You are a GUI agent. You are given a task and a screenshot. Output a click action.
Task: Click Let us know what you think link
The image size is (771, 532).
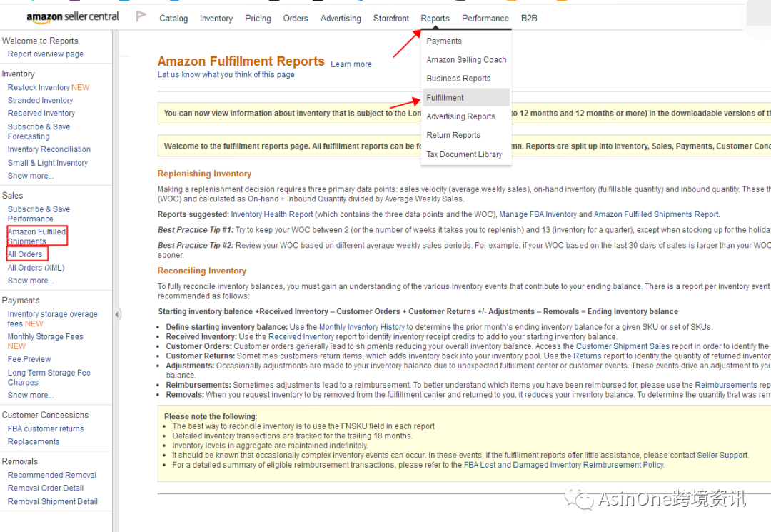[x=226, y=75]
